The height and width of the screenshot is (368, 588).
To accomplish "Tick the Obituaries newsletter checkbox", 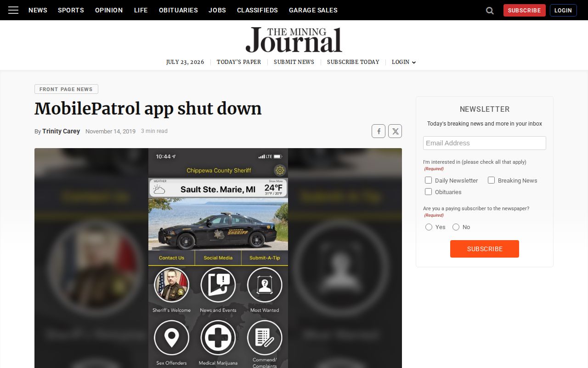I will pyautogui.click(x=428, y=192).
